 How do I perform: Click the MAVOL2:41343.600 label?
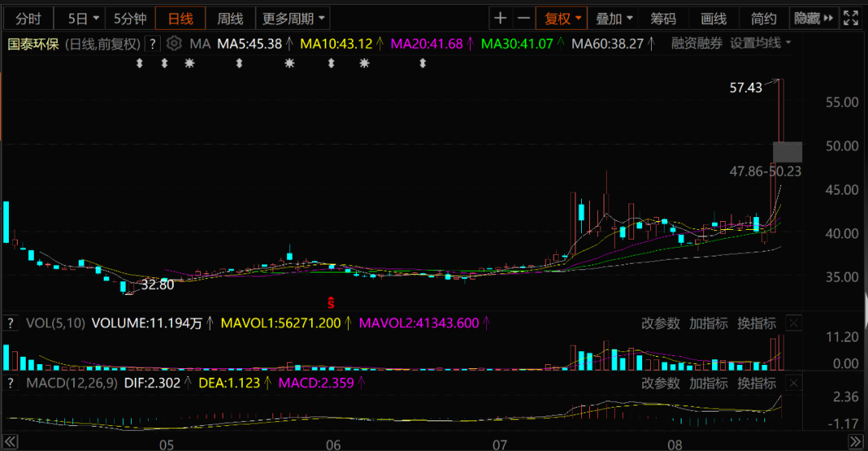coord(419,323)
